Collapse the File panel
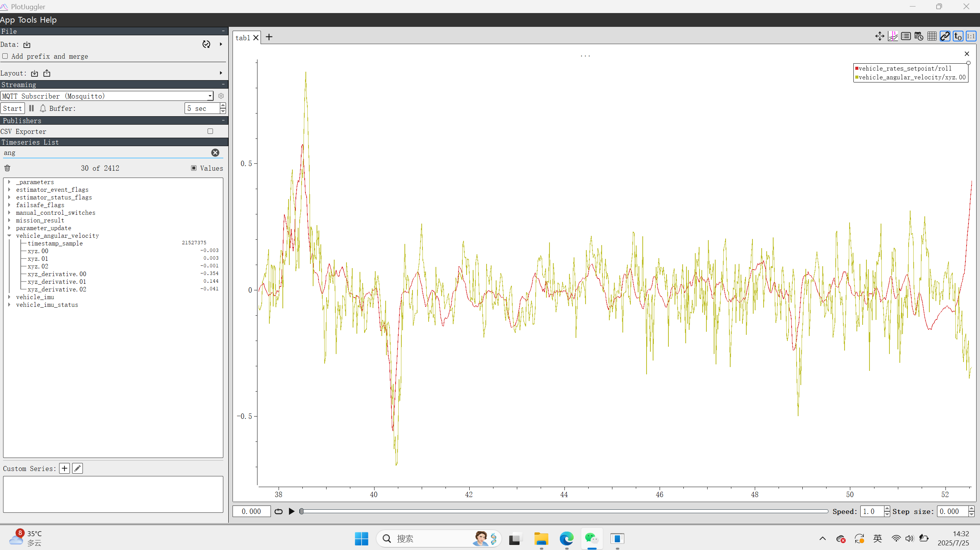 [x=223, y=31]
